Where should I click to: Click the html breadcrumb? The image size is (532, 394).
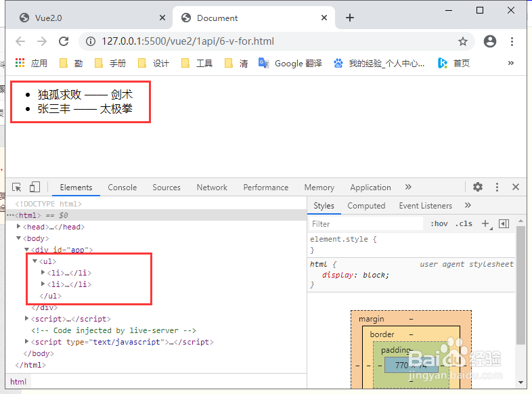[18, 382]
